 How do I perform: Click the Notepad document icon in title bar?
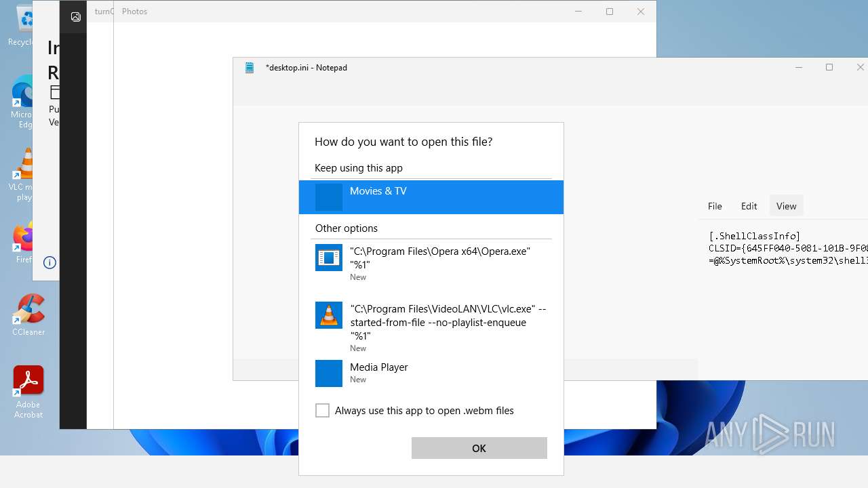(x=250, y=68)
